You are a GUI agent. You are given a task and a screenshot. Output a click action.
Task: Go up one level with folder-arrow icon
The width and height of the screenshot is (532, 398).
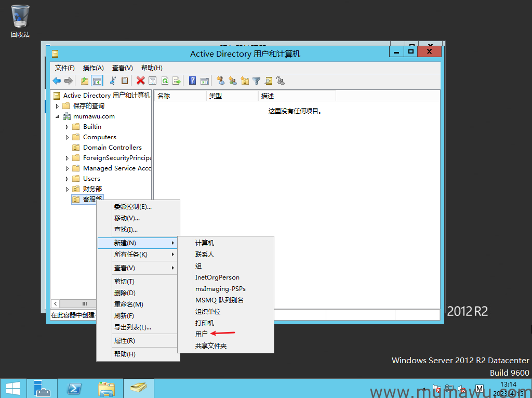tap(85, 81)
